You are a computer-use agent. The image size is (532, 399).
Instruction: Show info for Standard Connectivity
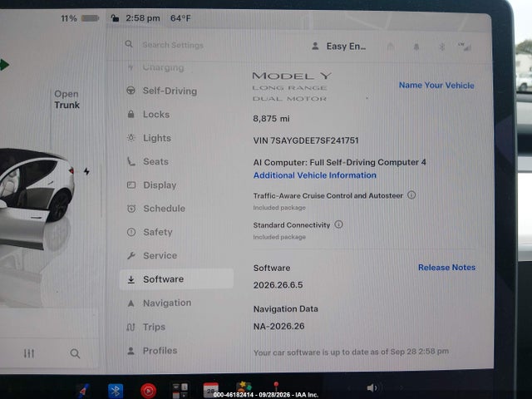coord(338,224)
